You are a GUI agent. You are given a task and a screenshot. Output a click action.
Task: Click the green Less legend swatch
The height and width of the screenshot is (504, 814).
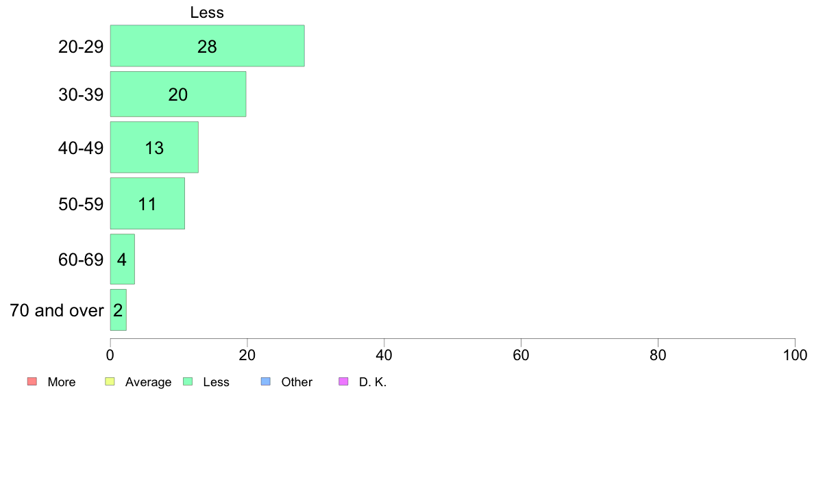tap(188, 381)
